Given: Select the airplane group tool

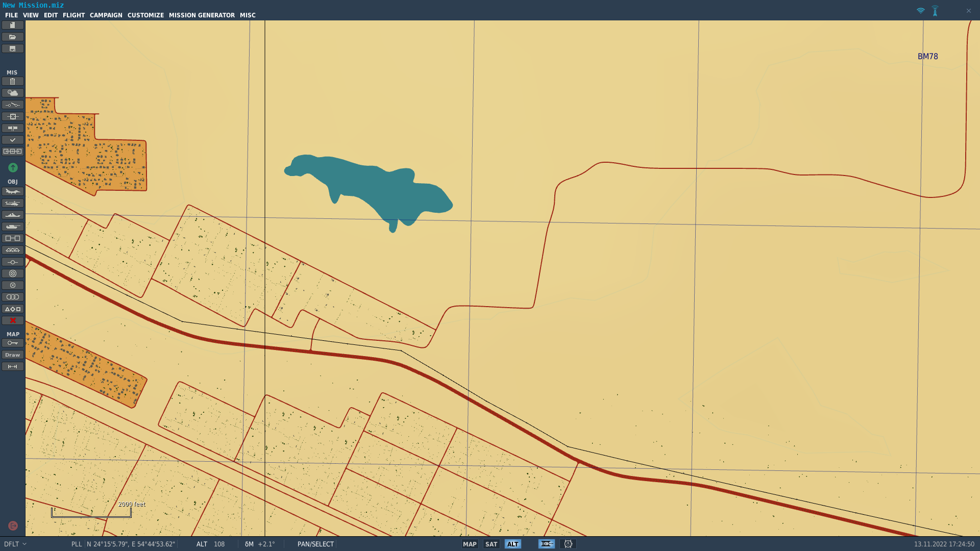Looking at the screenshot, I should click(12, 191).
